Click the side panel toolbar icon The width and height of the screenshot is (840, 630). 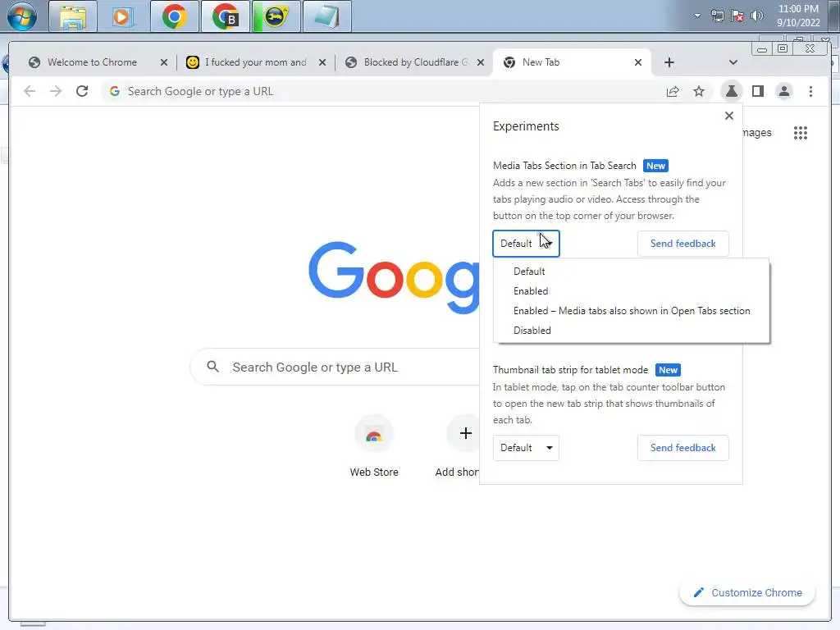[757, 91]
